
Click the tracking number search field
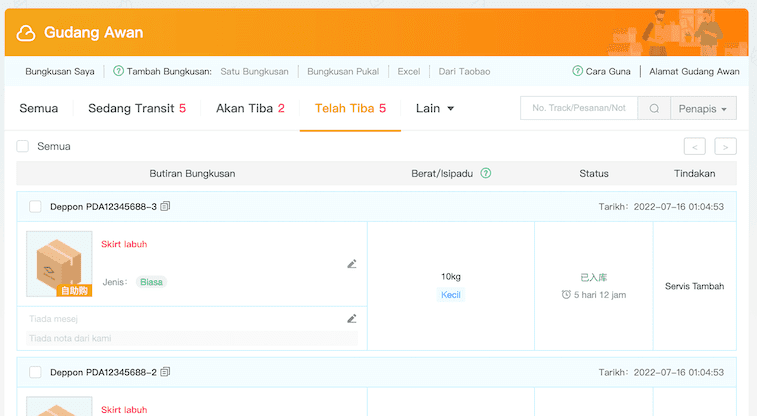pyautogui.click(x=579, y=108)
